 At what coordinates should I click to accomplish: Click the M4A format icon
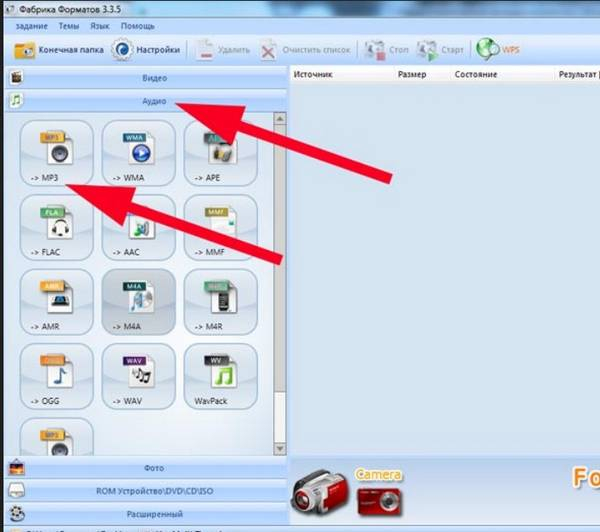tap(137, 301)
